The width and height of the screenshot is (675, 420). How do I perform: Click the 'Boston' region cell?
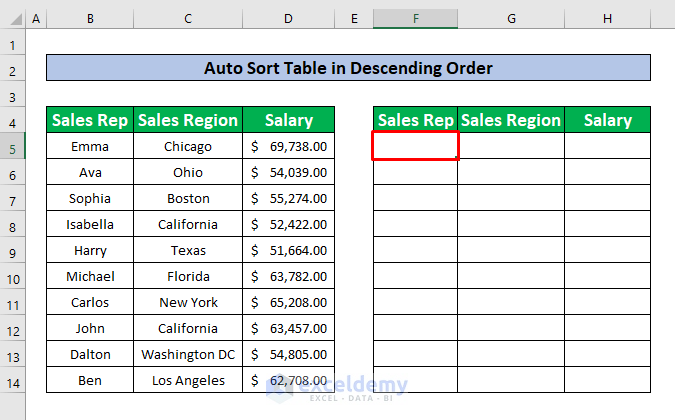(188, 198)
